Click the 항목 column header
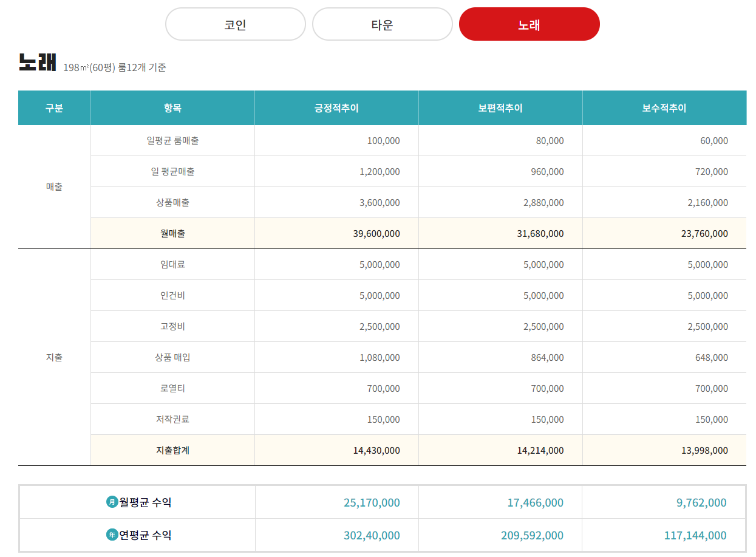 tap(172, 108)
